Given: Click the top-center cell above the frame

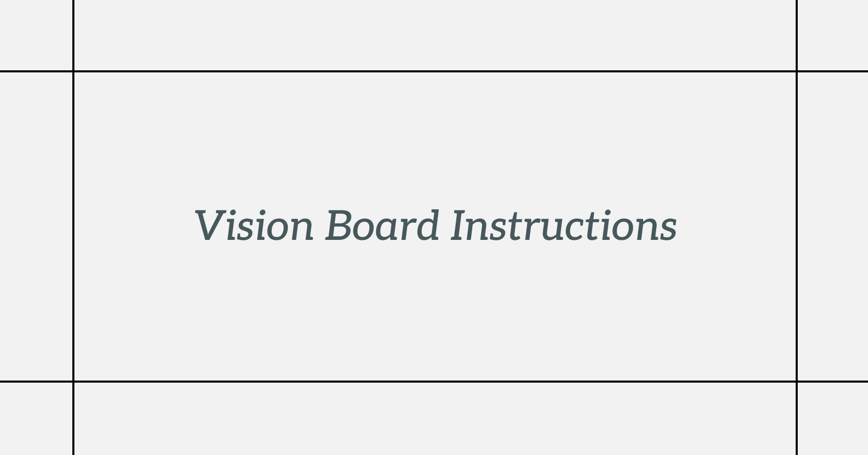Looking at the screenshot, I should pos(434,35).
